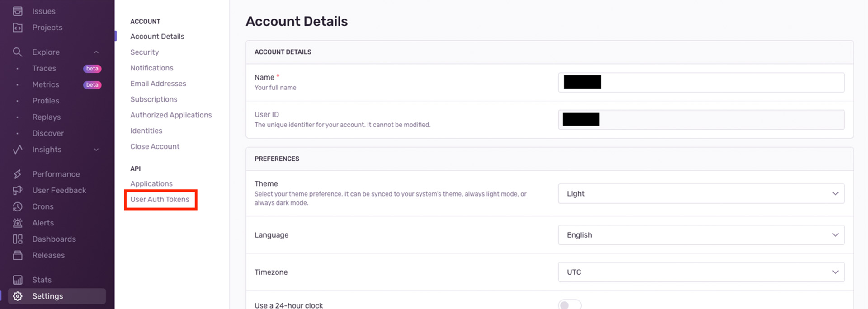This screenshot has height=309, width=868.
Task: Click the Performance lightning bolt icon
Action: [x=18, y=174]
